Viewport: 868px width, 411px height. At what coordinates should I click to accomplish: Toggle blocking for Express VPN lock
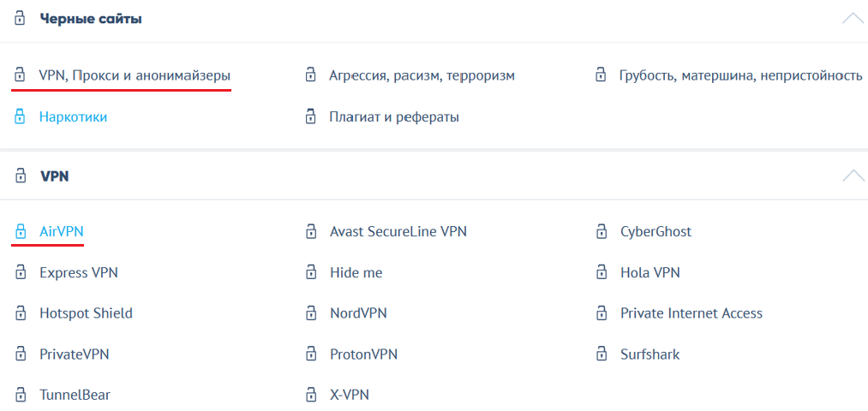20,272
